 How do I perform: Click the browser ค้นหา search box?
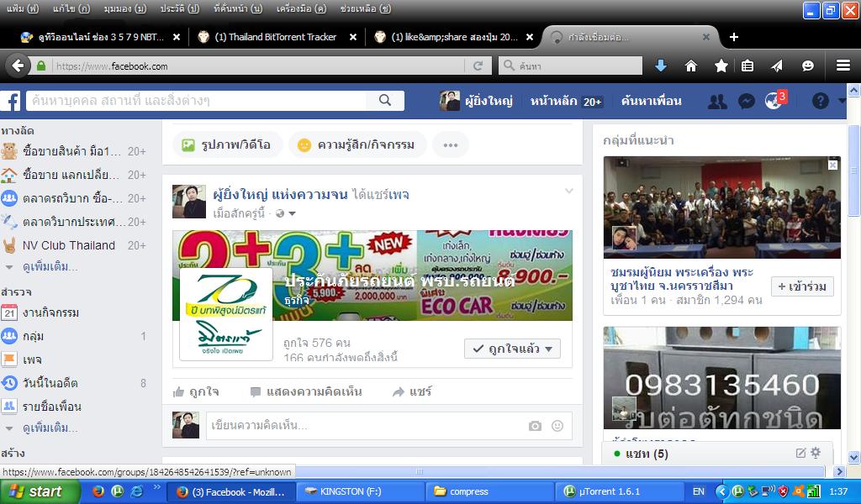(571, 66)
